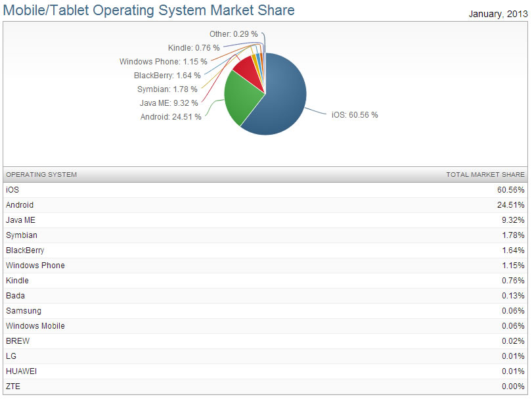Screen dimensions: 532x399
Task: Click the 1.15% value in Windows Phone row
Action: (513, 266)
